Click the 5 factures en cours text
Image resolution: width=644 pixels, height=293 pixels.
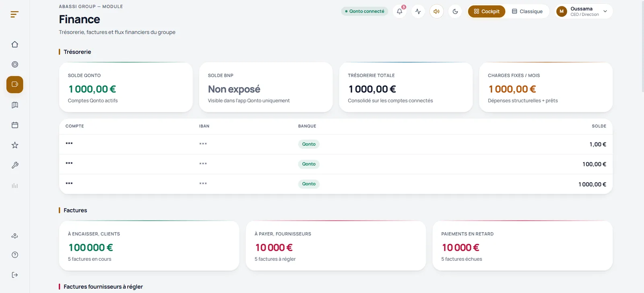[89, 259]
